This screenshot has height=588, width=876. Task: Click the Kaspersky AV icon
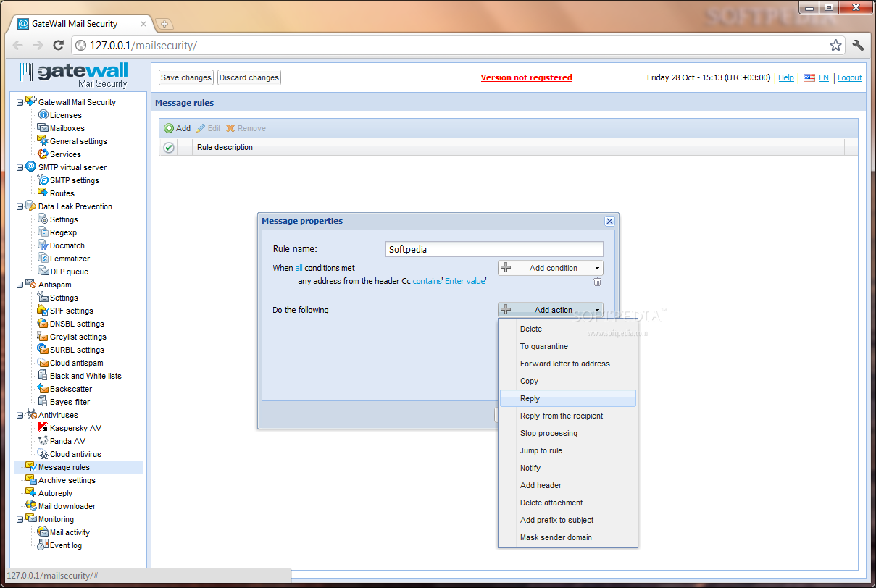(43, 428)
